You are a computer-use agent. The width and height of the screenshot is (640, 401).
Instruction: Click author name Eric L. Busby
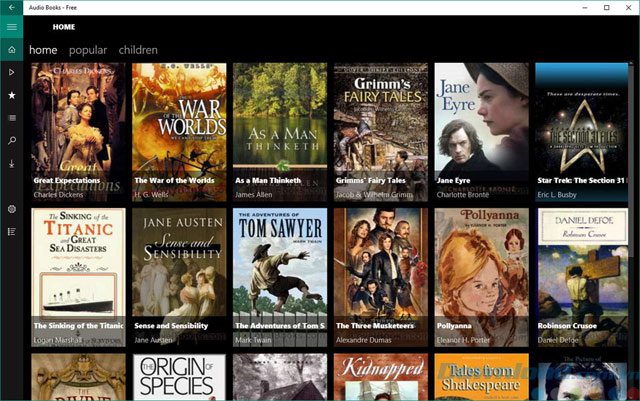coord(557,195)
